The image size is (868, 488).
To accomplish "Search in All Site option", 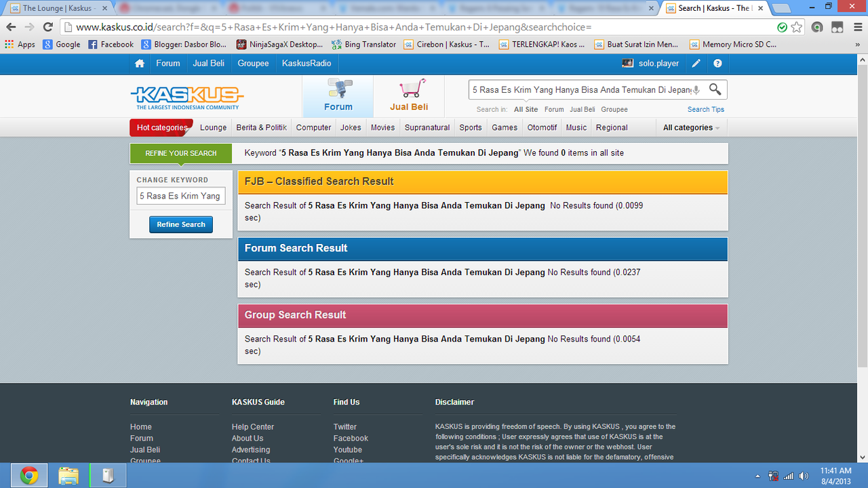I will click(x=526, y=109).
